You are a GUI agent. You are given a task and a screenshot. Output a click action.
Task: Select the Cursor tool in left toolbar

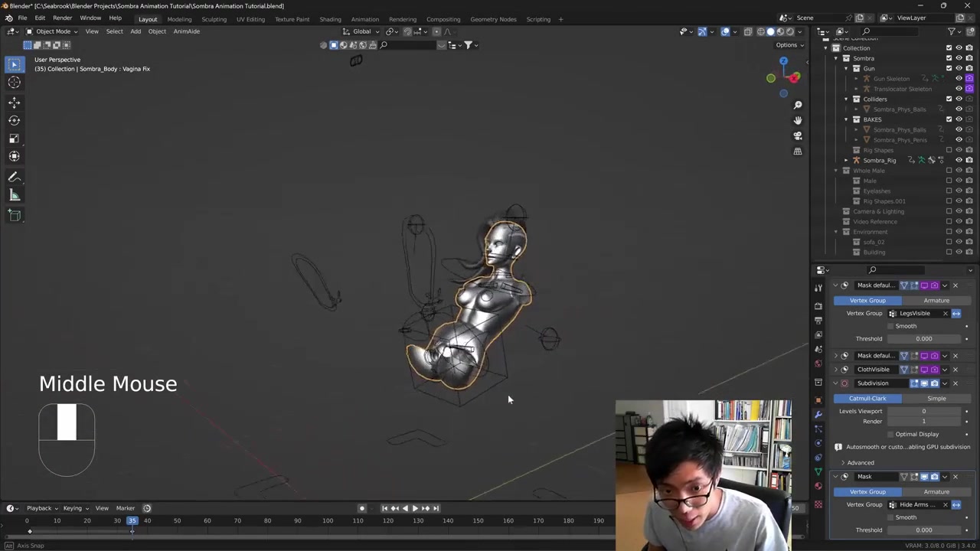[x=14, y=83]
